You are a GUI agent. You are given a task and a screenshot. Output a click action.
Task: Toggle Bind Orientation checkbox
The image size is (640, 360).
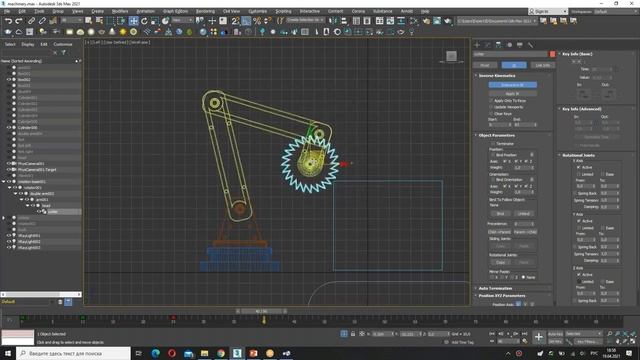[x=493, y=180]
